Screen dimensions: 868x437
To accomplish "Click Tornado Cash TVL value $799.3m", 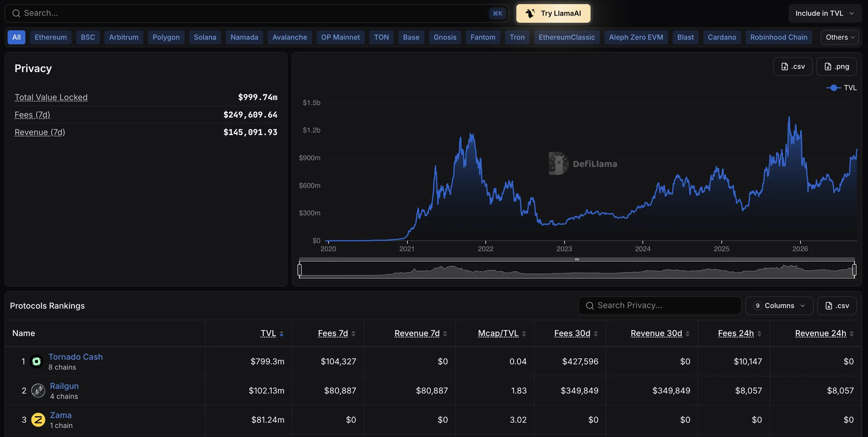I will coord(267,362).
